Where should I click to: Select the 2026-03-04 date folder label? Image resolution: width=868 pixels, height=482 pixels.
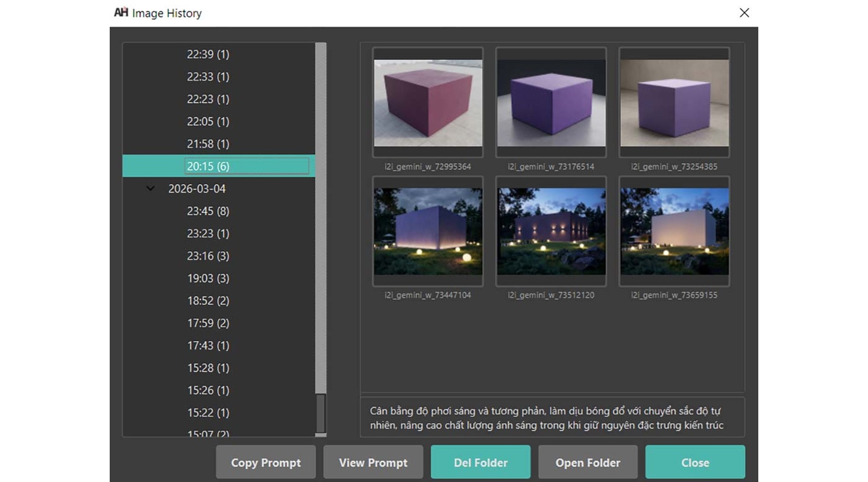[197, 189]
